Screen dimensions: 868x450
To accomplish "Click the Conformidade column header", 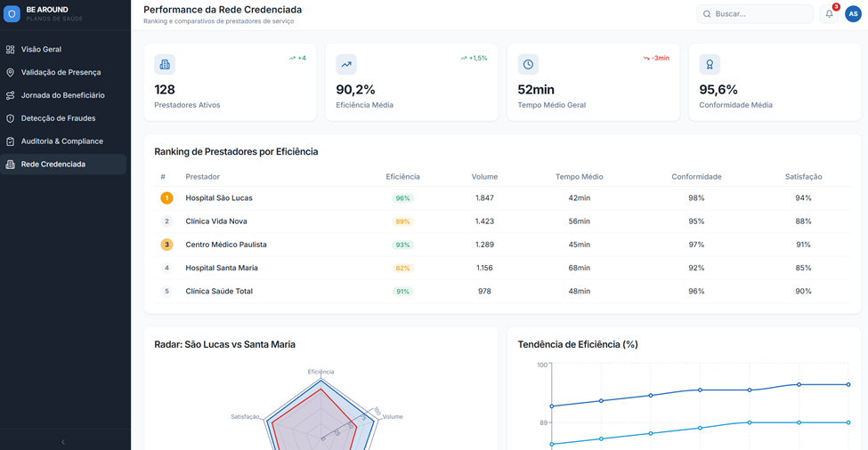I will (696, 177).
